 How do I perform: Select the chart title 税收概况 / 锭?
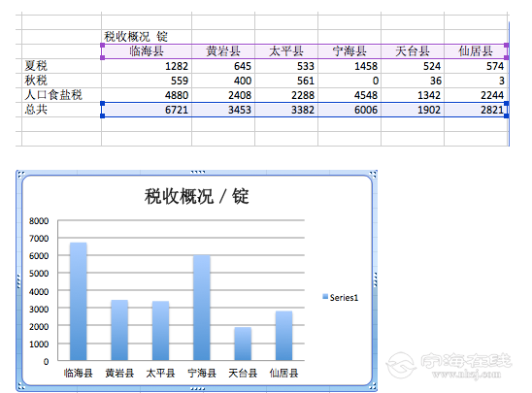pyautogui.click(x=196, y=196)
